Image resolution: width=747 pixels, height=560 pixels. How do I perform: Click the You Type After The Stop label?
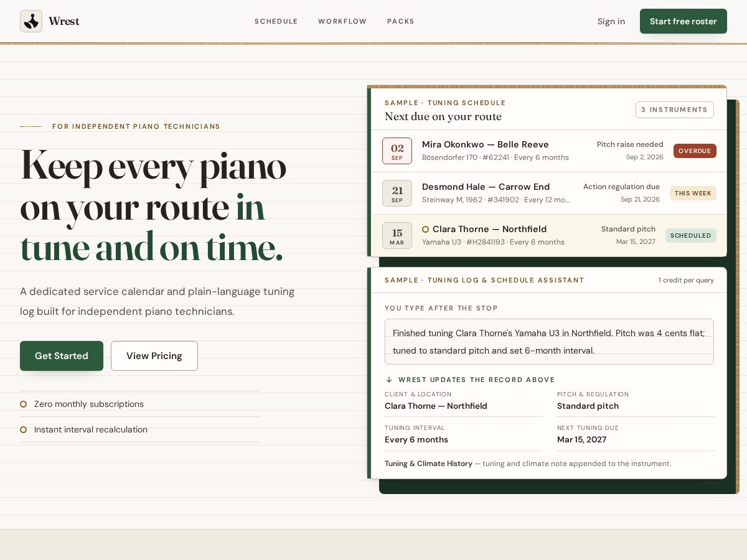pyautogui.click(x=441, y=308)
